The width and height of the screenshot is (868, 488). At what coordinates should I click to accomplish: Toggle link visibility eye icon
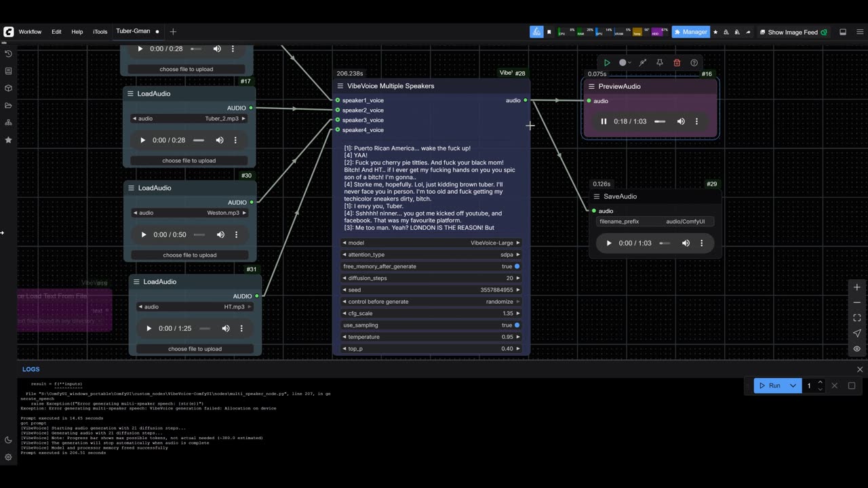click(856, 348)
